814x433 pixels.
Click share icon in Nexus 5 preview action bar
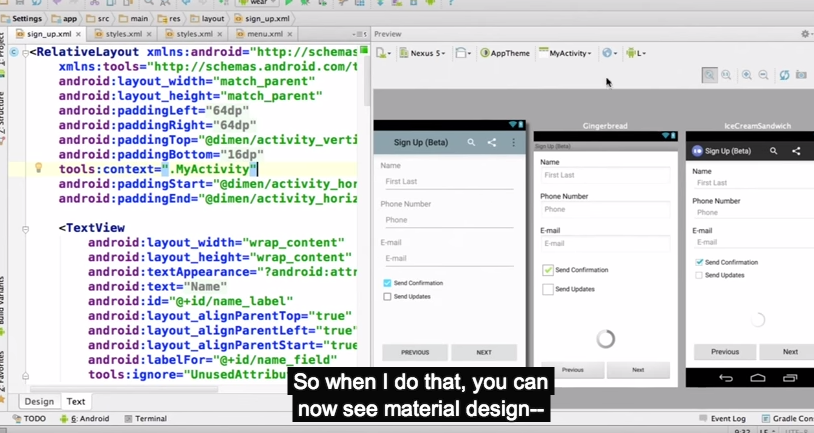pos(492,142)
